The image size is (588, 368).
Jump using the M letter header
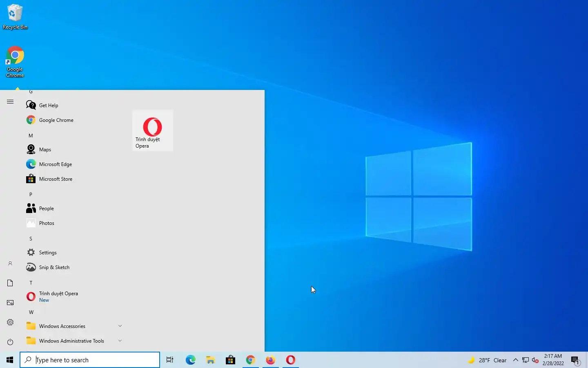(x=31, y=135)
